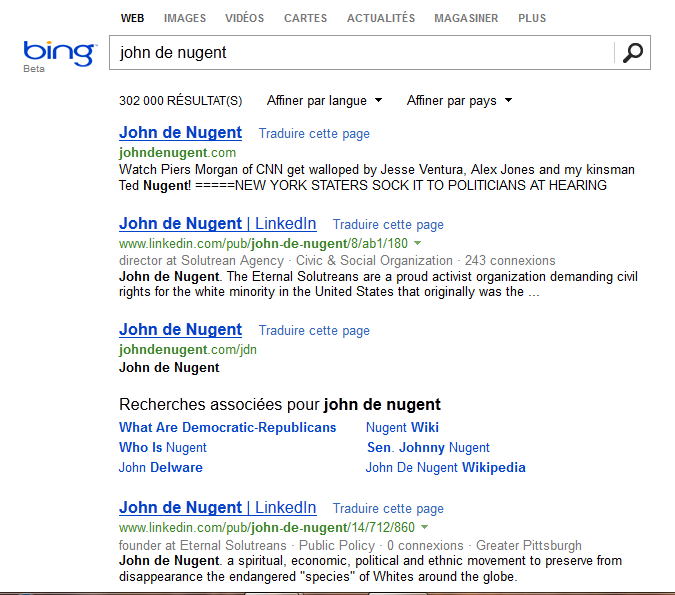Viewport: 675px width, 595px height.
Task: Search related query Sen. Johnny Nugent
Action: click(428, 447)
